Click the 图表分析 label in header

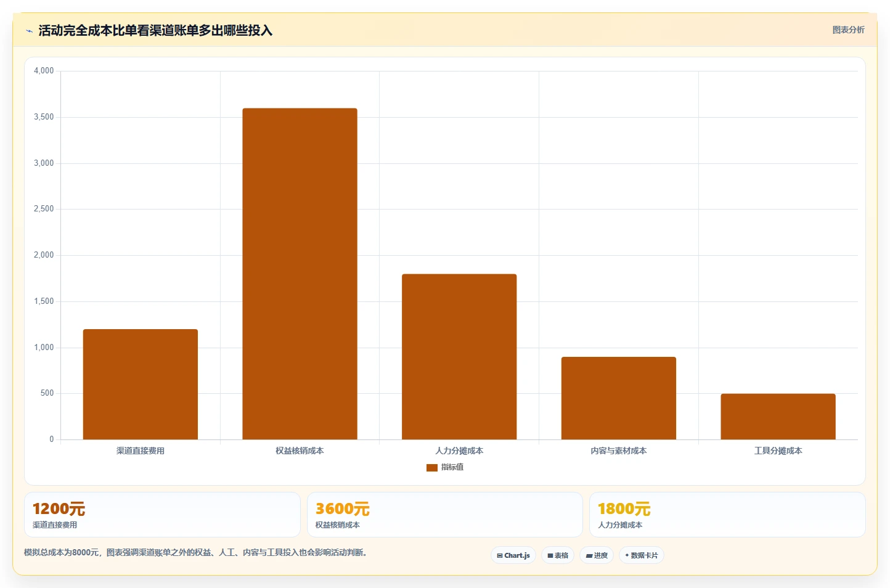click(848, 30)
